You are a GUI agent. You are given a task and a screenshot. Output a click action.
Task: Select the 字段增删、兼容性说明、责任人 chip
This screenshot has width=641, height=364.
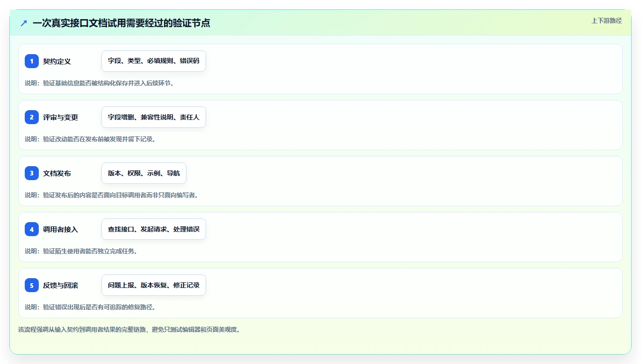click(154, 117)
